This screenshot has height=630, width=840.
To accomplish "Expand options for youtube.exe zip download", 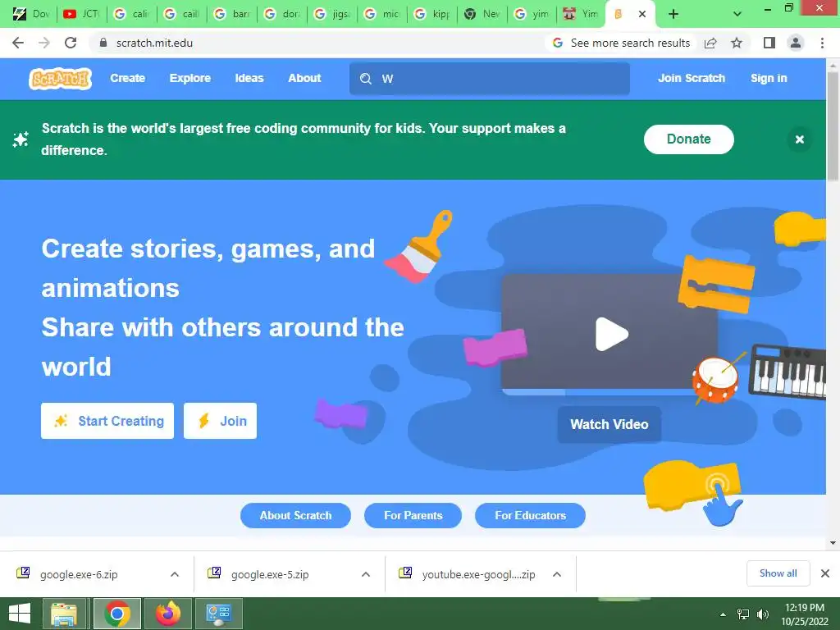I will [557, 574].
